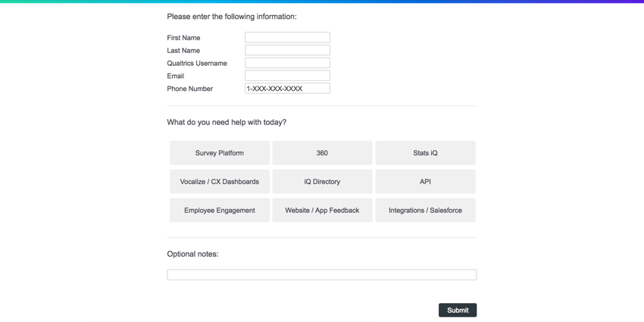Select Vocalize / CX Dashboards choice
Viewport: 644px width, 322px height.
click(x=220, y=182)
